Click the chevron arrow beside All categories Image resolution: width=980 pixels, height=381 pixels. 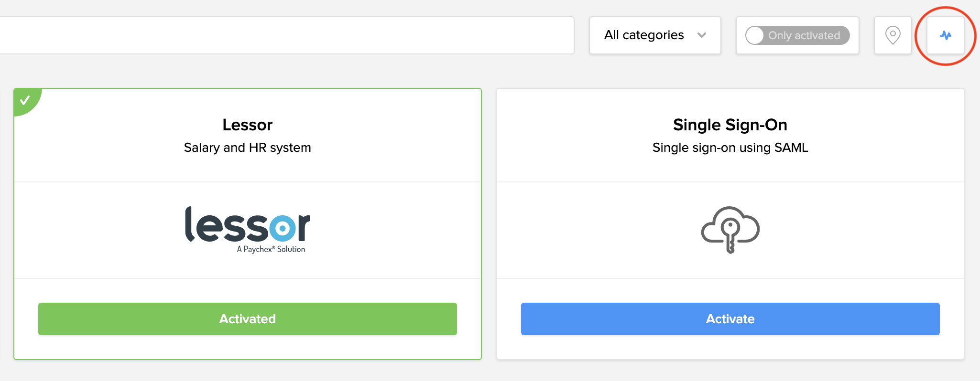702,35
